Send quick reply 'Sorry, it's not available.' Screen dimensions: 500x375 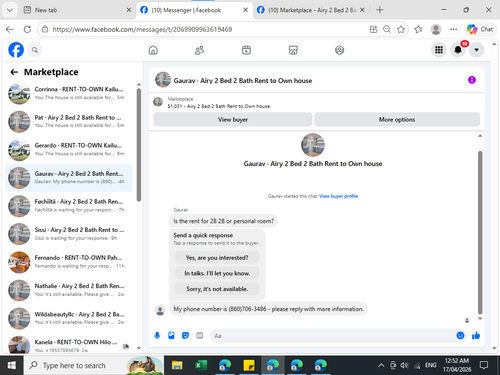(x=217, y=289)
